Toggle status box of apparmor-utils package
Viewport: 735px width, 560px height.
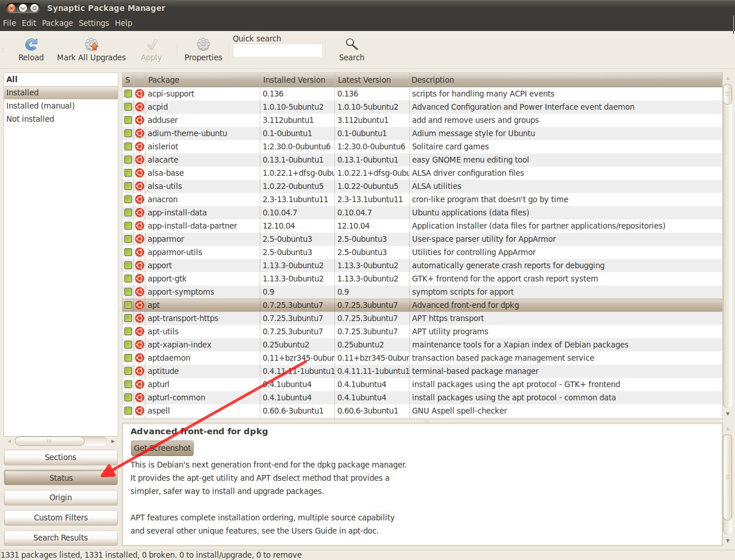(128, 252)
